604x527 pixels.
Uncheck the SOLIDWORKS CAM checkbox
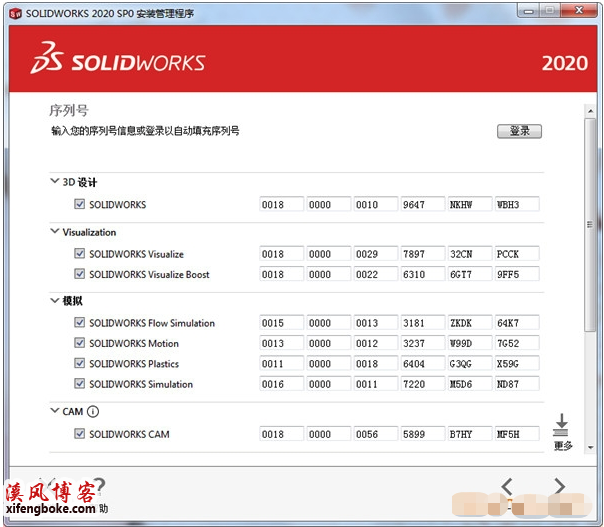point(79,434)
